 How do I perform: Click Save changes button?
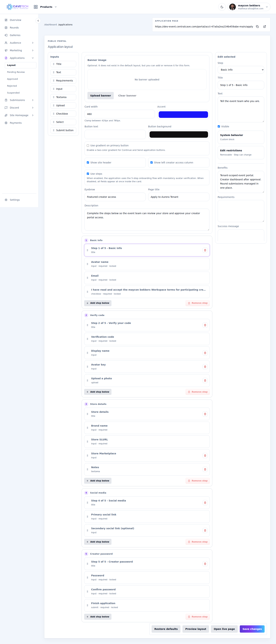tap(252, 629)
